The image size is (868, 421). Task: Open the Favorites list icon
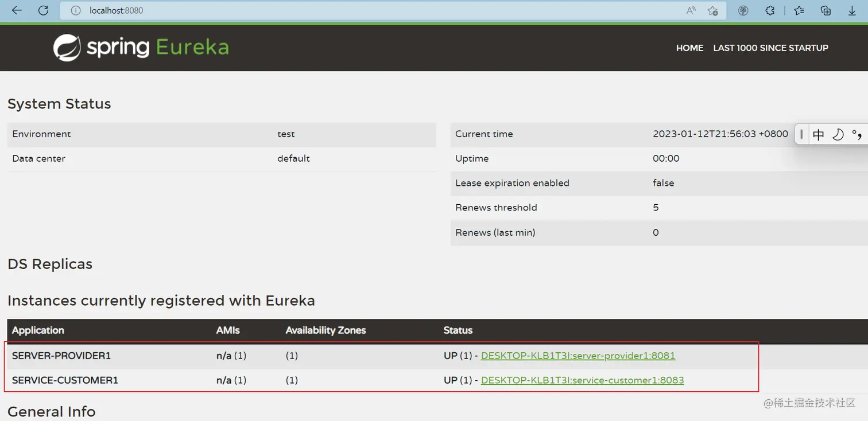pyautogui.click(x=799, y=10)
